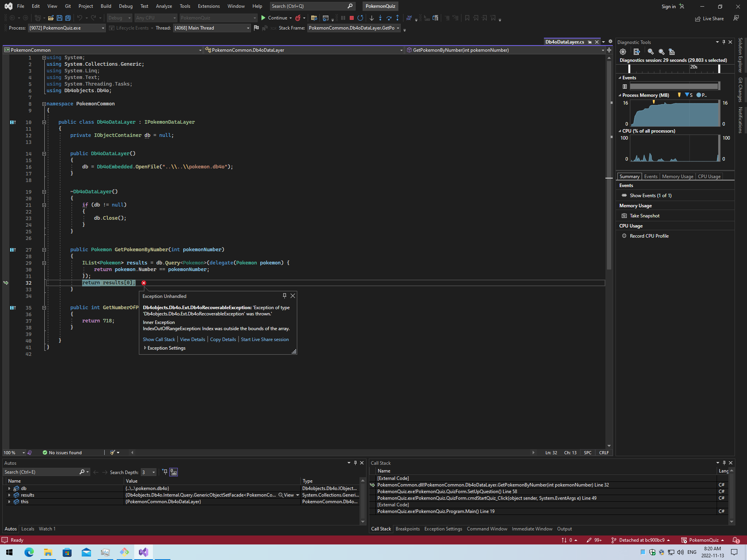Viewport: 747px width, 560px height.
Task: Restart debugging using the circular arrow icon
Action: tap(360, 18)
